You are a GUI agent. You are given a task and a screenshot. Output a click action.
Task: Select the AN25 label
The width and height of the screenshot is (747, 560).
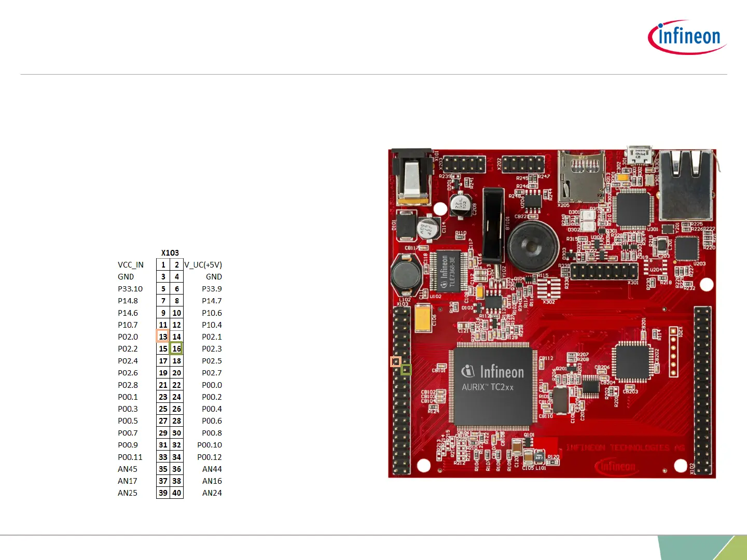(128, 493)
